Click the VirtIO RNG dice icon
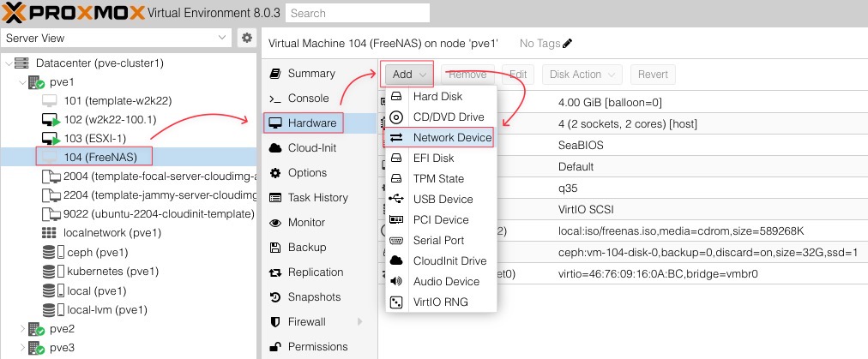 pos(395,302)
